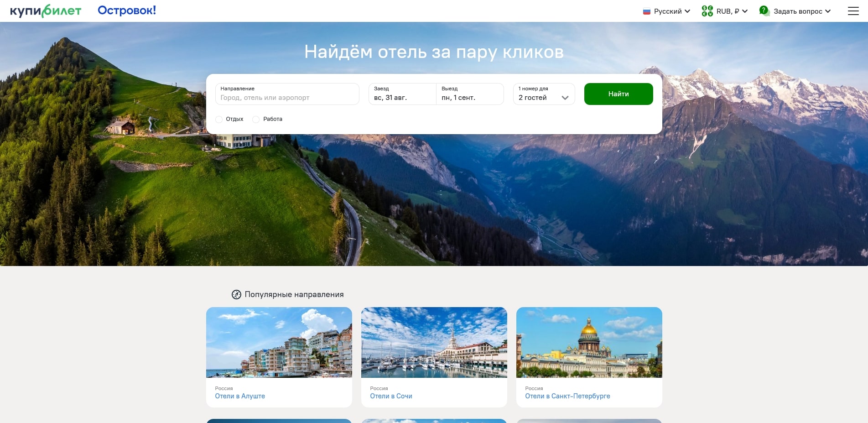
Task: Click the Ostrovok! logo
Action: pos(127,10)
